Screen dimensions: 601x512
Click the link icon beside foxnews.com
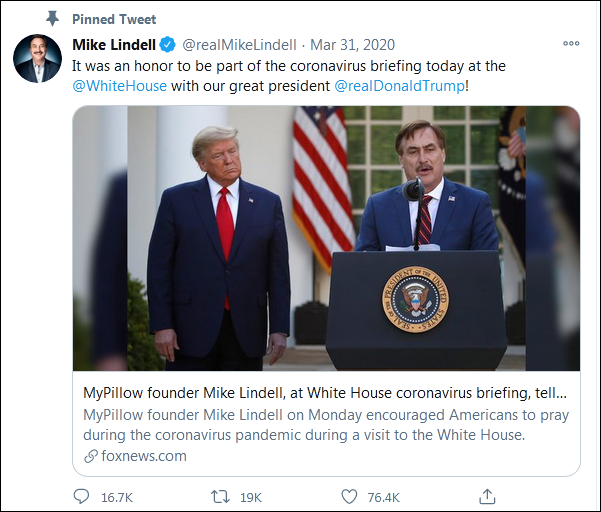(92, 456)
